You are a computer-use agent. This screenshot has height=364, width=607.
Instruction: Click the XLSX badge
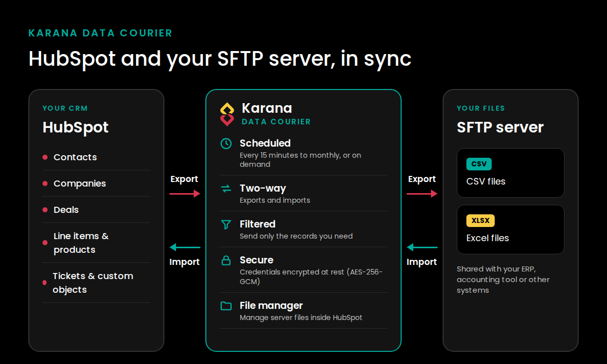(481, 220)
